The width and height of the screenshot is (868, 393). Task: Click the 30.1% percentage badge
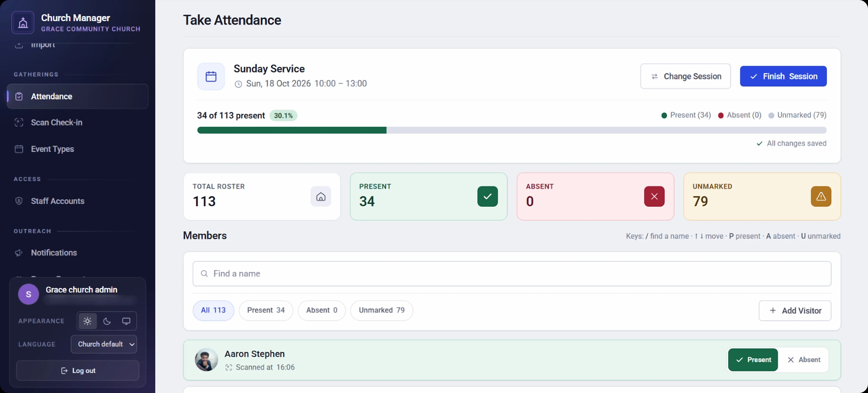coord(283,116)
